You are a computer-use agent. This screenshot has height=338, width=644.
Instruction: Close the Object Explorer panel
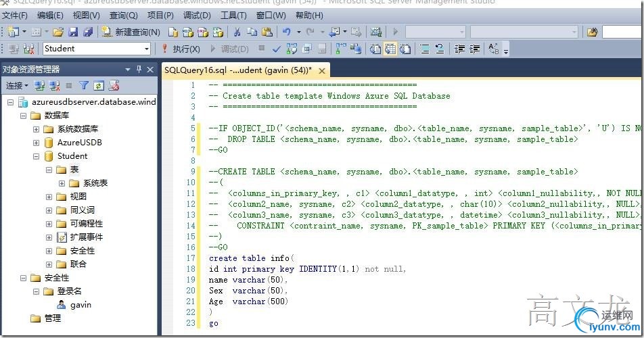(x=150, y=70)
